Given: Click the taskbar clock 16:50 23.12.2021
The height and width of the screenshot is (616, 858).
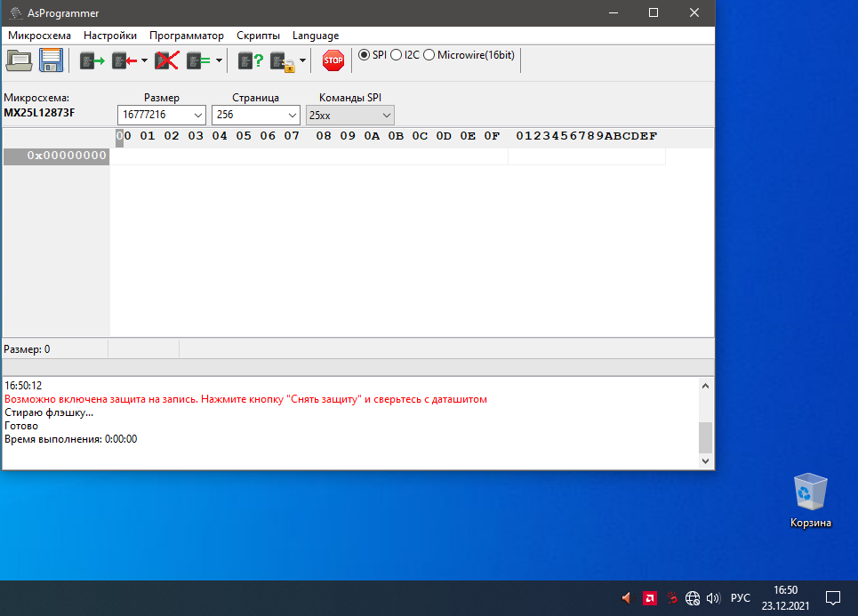Looking at the screenshot, I should click(x=785, y=598).
